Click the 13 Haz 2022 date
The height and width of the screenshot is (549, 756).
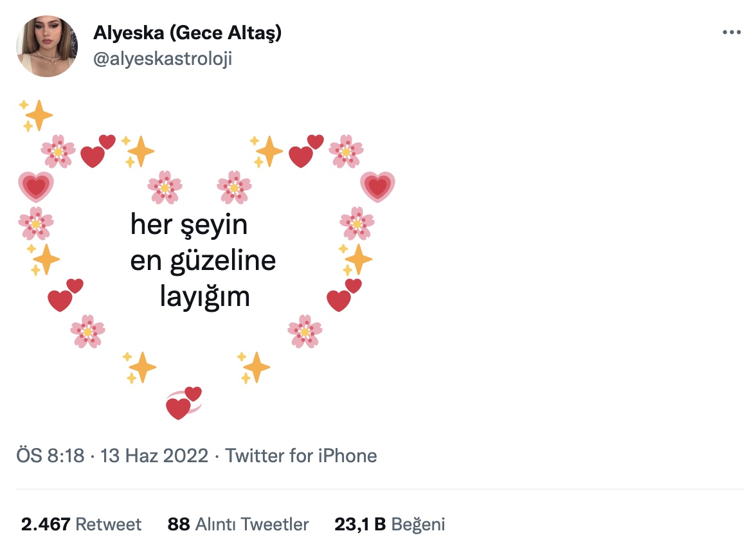tap(154, 456)
